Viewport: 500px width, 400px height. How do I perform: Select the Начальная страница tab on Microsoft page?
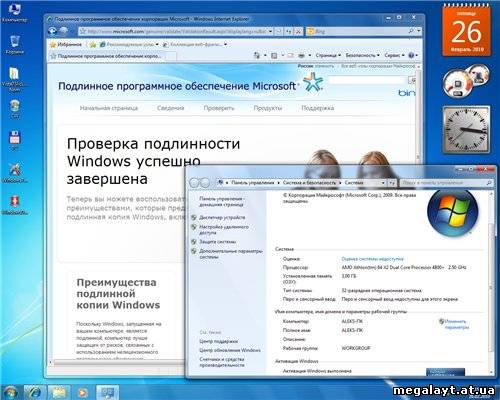109,108
